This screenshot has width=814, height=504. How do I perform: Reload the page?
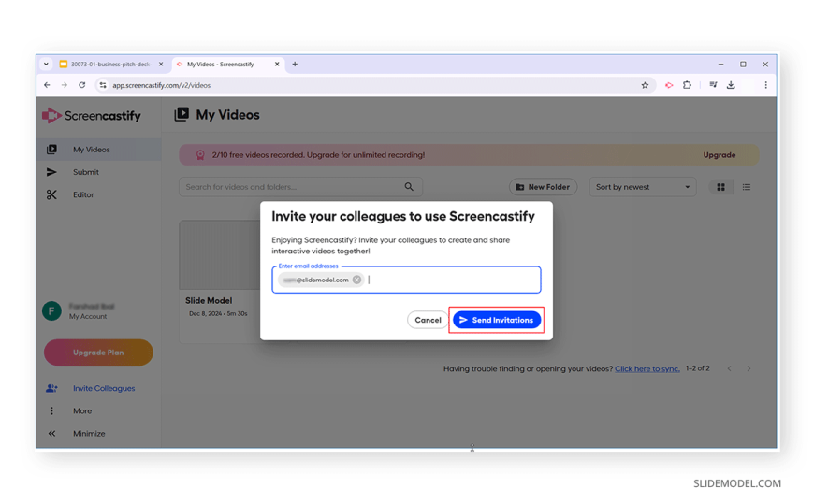[x=82, y=85]
